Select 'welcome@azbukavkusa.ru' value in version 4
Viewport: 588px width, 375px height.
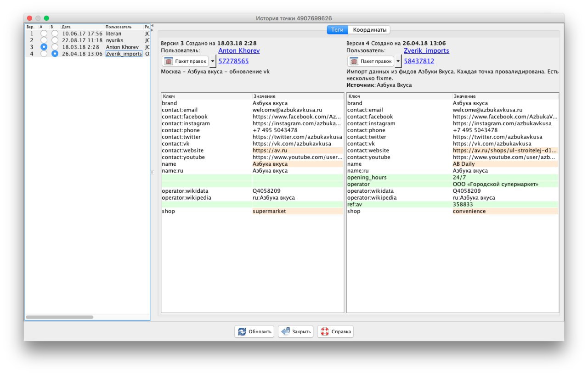[505, 110]
